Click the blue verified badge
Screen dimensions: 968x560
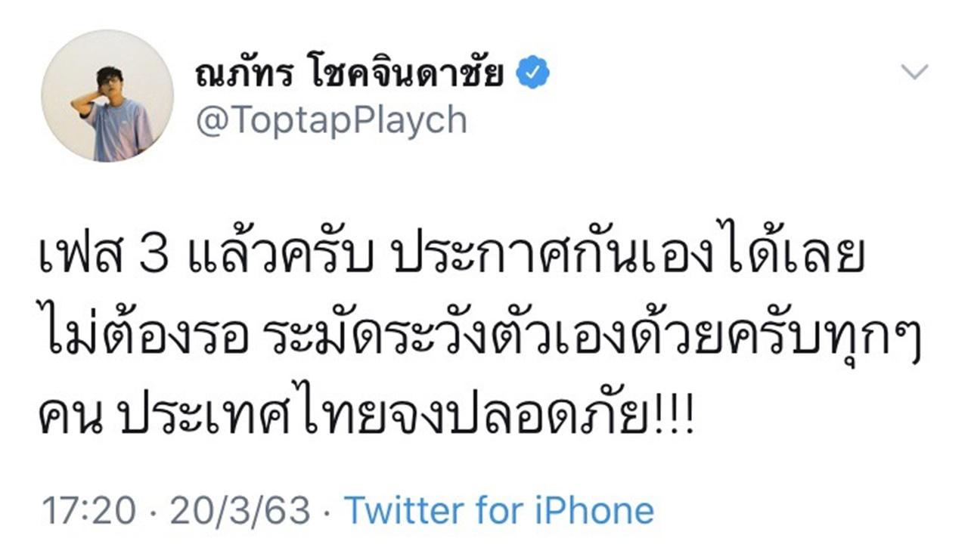pos(532,74)
